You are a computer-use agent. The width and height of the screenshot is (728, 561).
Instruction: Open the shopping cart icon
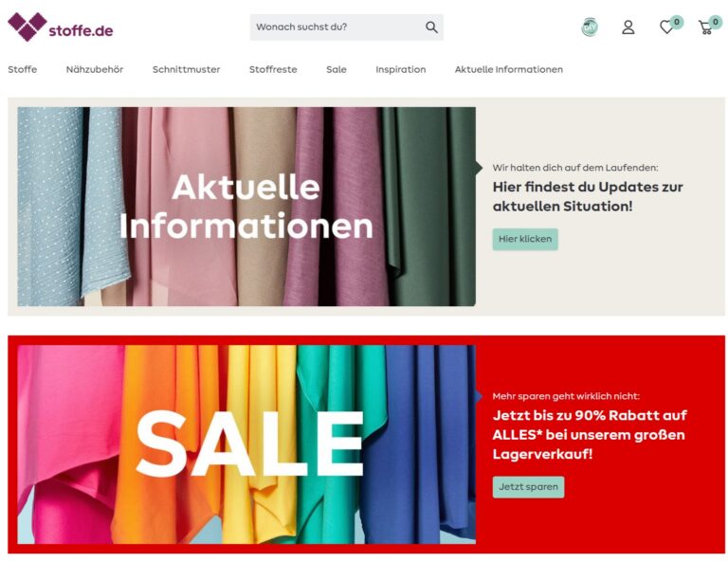coord(705,27)
